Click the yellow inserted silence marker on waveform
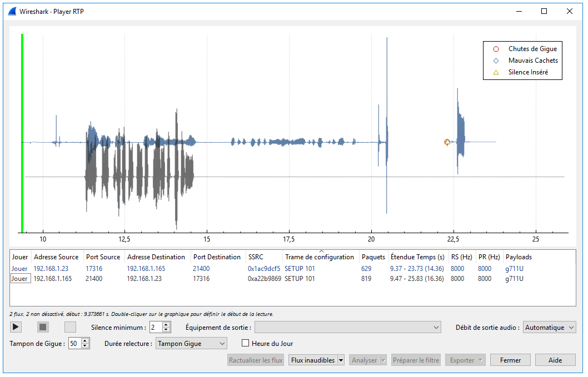The image size is (588, 377). 447,142
